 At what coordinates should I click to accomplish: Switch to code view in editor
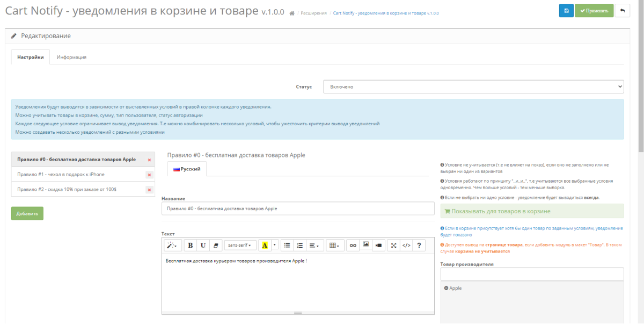click(x=406, y=245)
